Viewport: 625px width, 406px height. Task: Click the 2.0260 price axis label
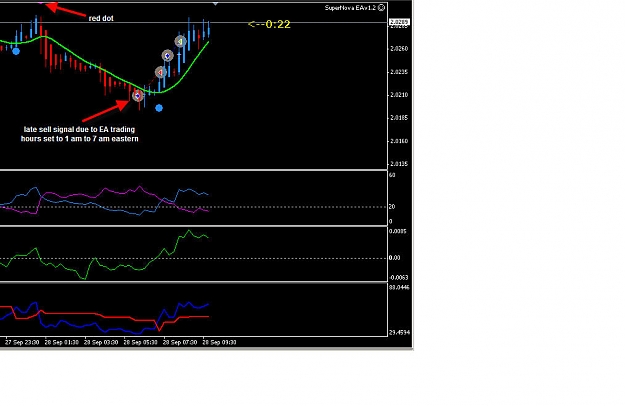(399, 49)
